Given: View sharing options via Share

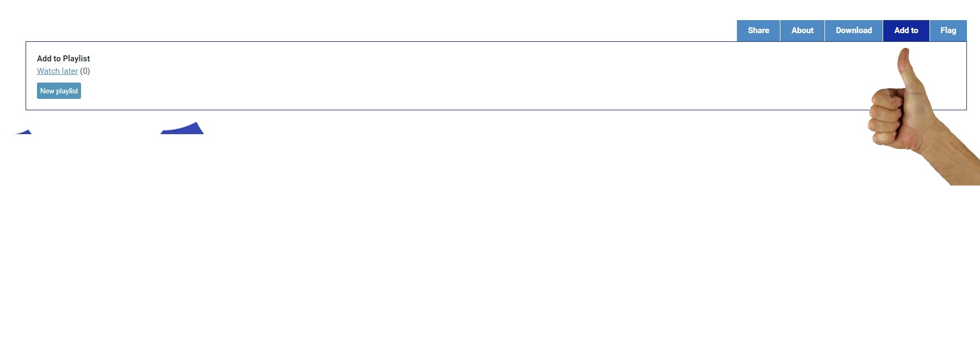Looking at the screenshot, I should point(758,30).
